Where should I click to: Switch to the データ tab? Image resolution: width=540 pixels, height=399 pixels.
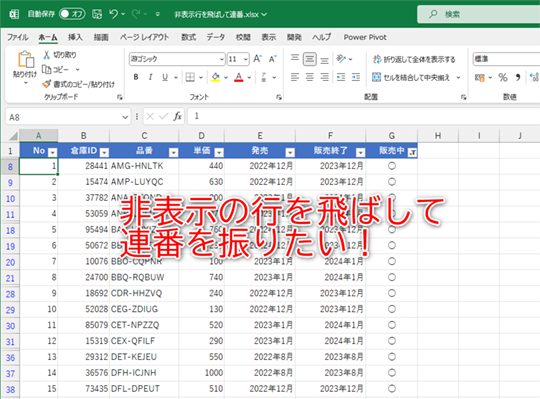(216, 37)
